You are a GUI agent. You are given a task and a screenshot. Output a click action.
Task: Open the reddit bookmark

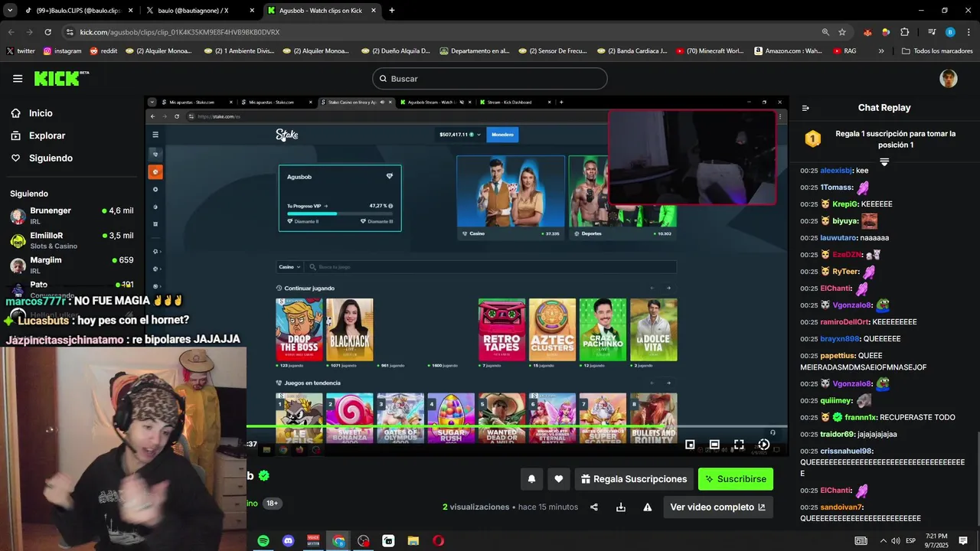coord(104,51)
